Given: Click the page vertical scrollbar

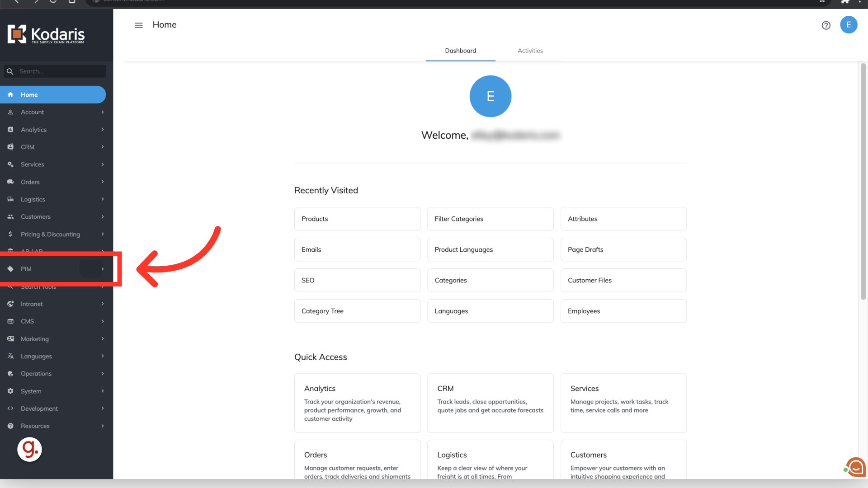Looking at the screenshot, I should click(863, 181).
